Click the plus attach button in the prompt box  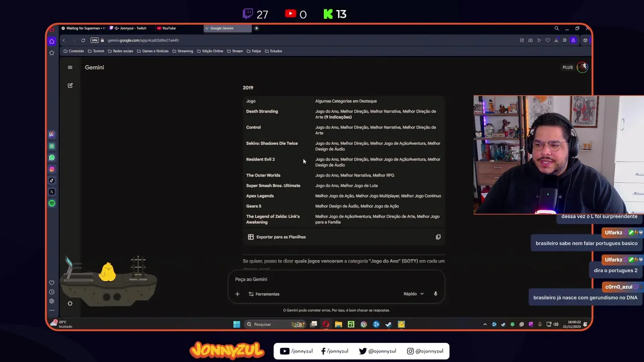[237, 294]
